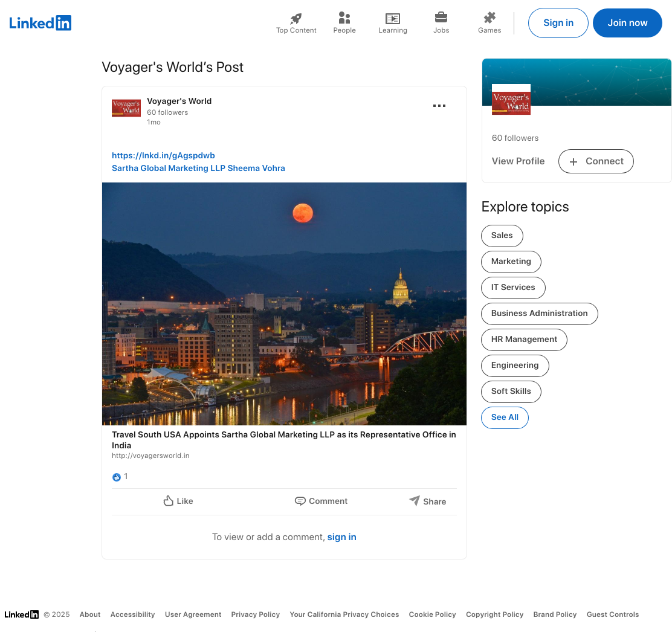The height and width of the screenshot is (632, 672).
Task: Select the Business Administration topic
Action: click(x=539, y=314)
